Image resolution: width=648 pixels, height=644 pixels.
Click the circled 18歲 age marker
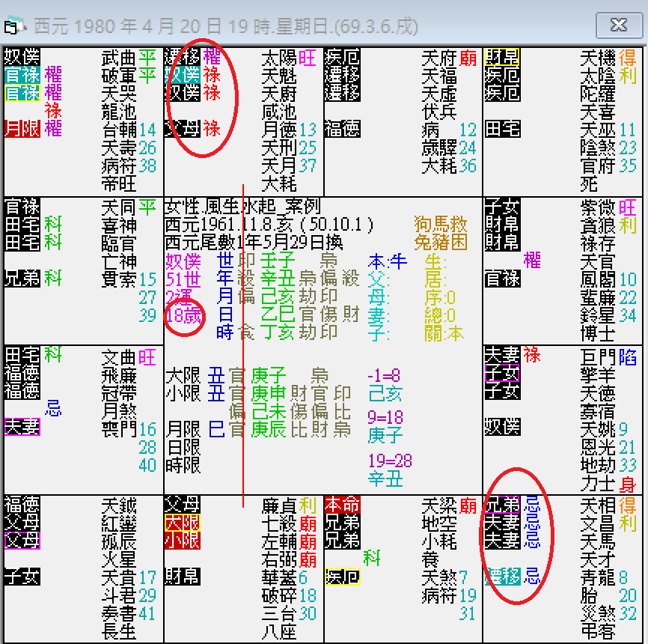(183, 316)
